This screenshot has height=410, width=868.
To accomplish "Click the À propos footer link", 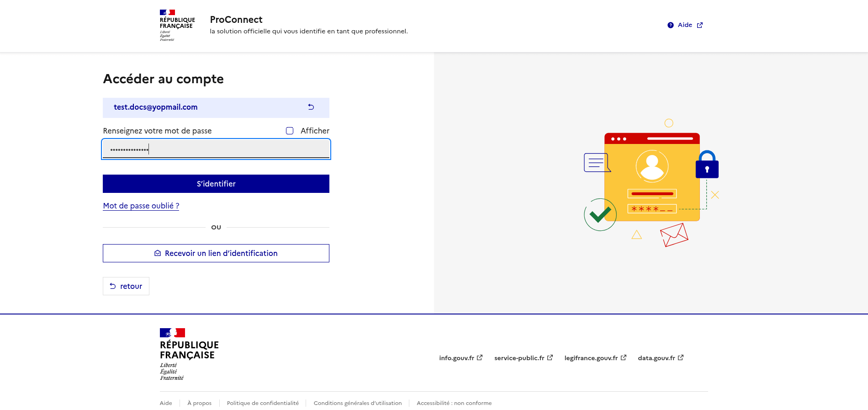I will [199, 403].
